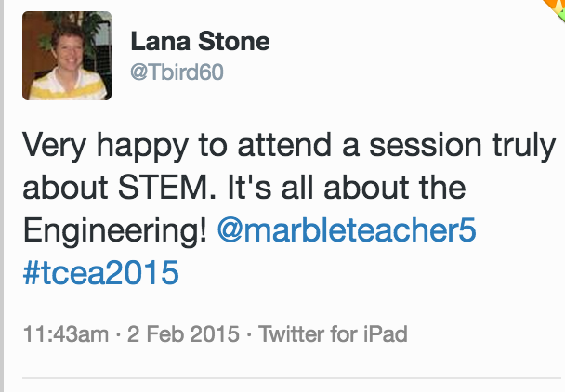Click the divider line below the tweet

click(293, 379)
